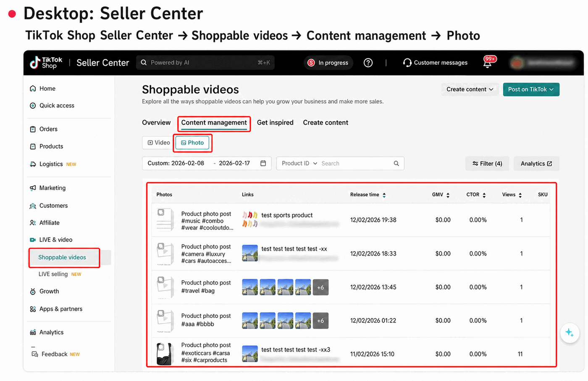Click the Product ID search magnifier icon
The height and width of the screenshot is (381, 588).
click(396, 164)
